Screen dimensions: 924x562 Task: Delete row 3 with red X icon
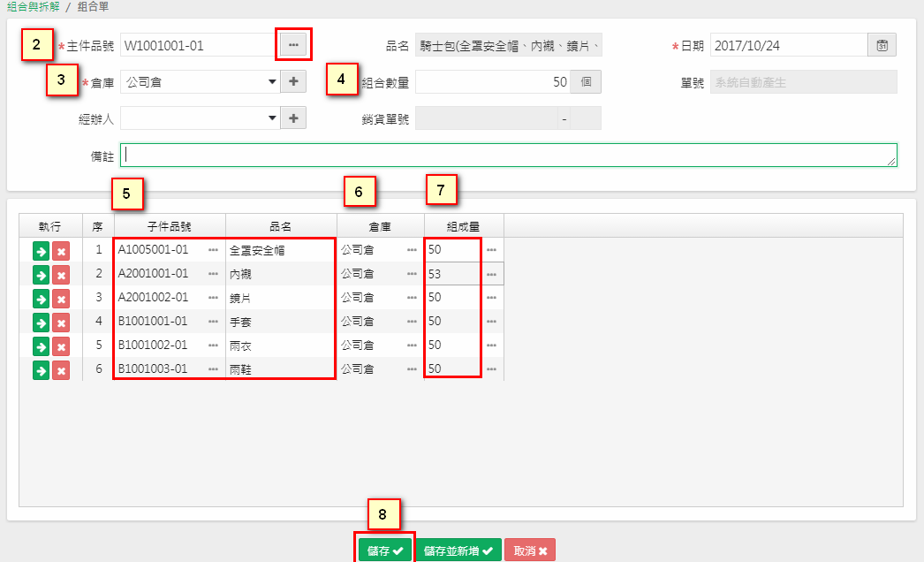[x=61, y=299]
